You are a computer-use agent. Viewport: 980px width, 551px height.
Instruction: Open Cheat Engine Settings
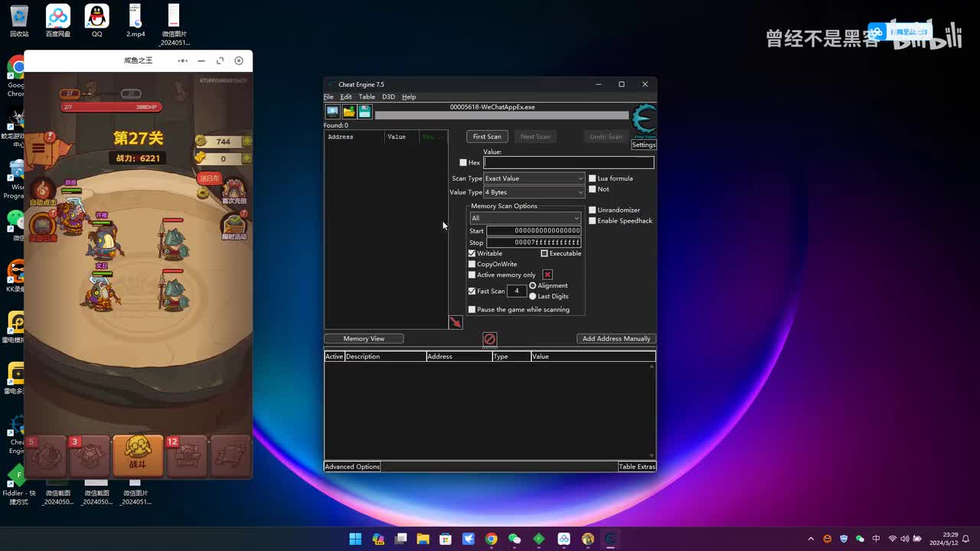pos(644,145)
